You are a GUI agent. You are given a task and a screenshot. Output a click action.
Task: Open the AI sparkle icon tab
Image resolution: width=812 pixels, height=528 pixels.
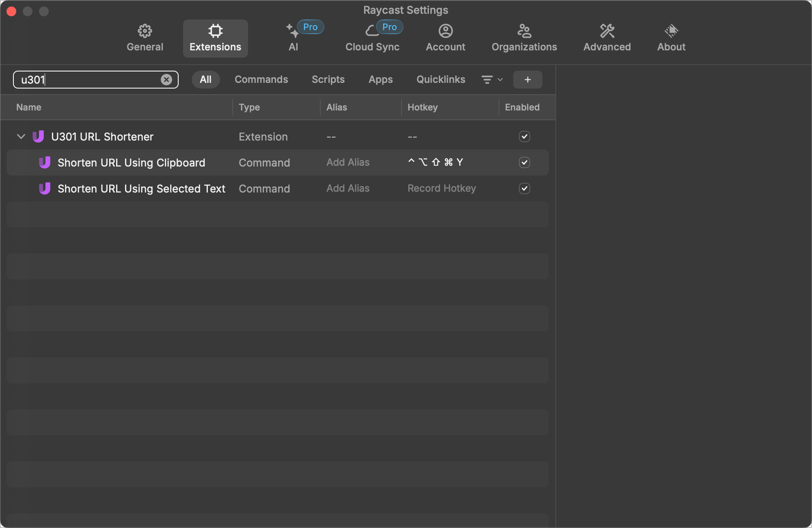click(x=293, y=31)
